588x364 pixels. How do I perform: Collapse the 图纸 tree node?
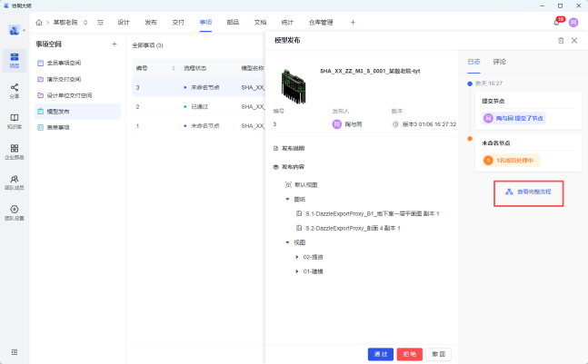pos(288,198)
